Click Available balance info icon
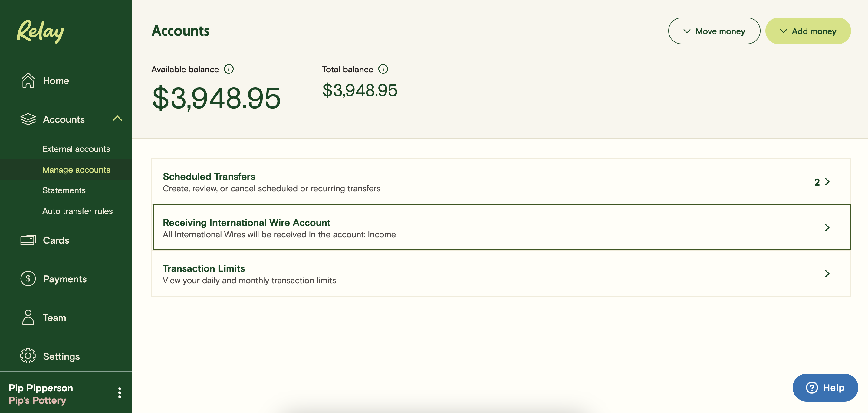 click(x=229, y=69)
